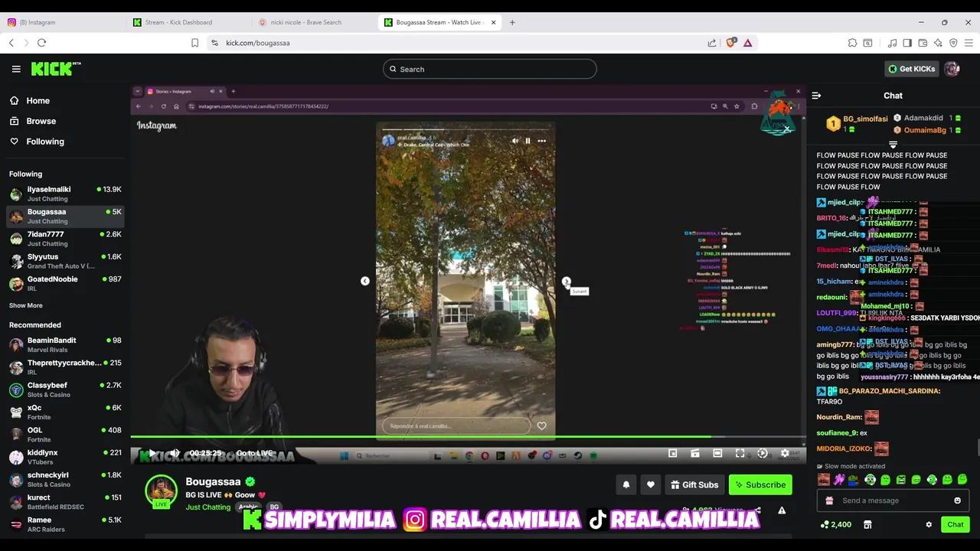Viewport: 980px width, 551px height.
Task: Subscribe to Bougassaa
Action: (x=760, y=484)
